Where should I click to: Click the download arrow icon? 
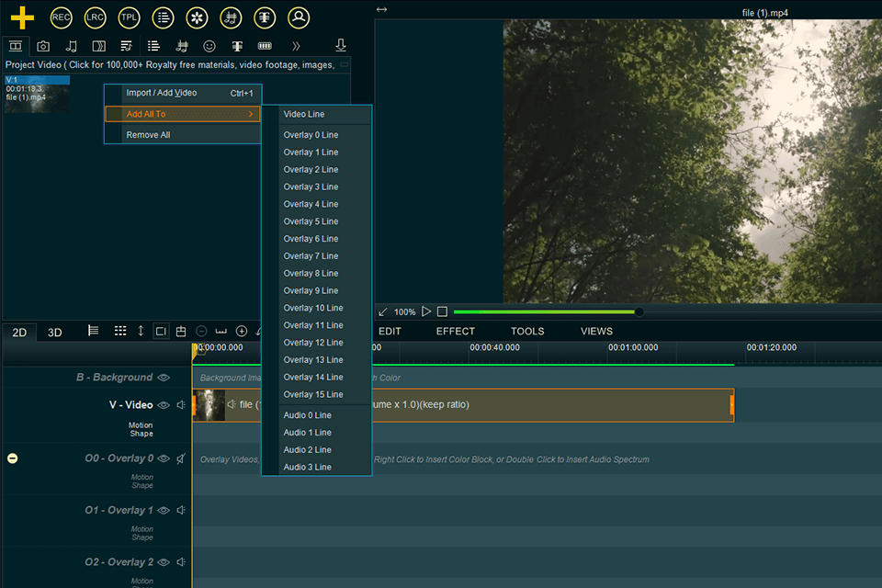tap(341, 45)
